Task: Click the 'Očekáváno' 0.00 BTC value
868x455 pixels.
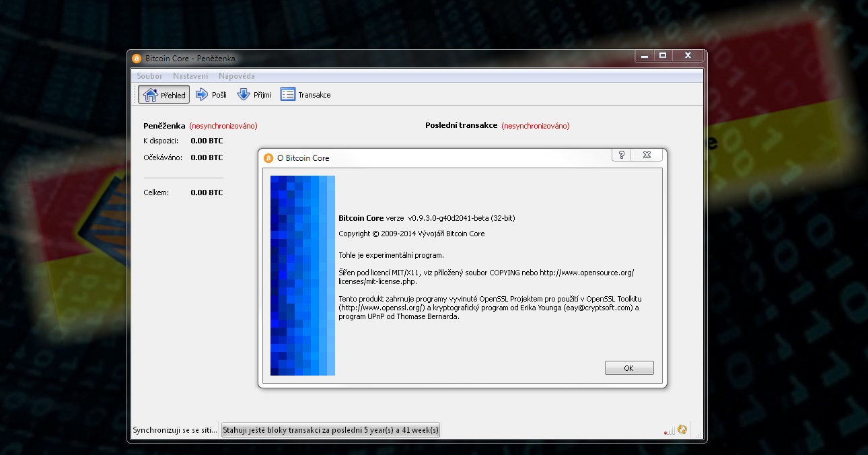Action: 207,157
